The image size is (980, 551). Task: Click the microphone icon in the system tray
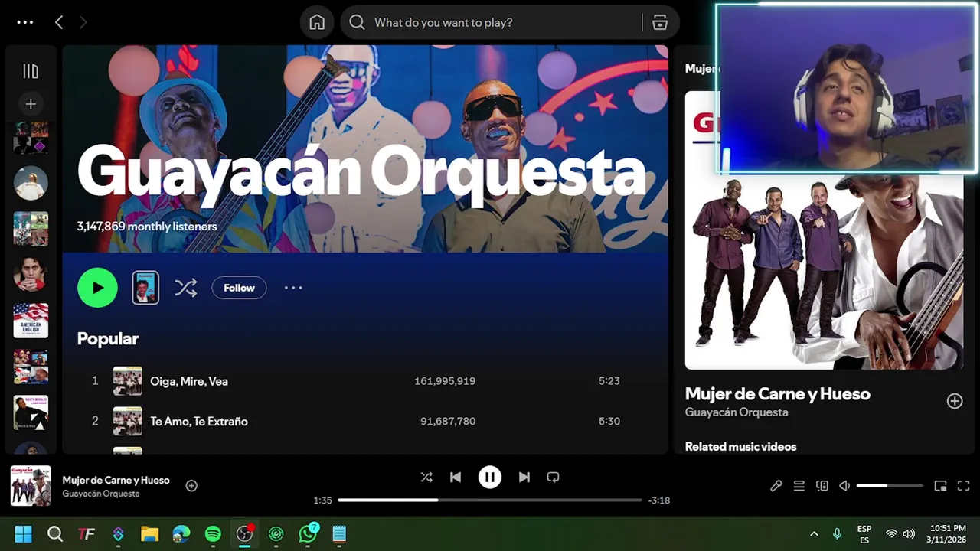(x=837, y=533)
